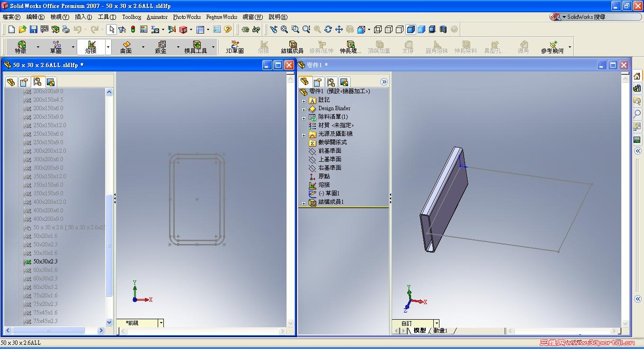644x349 pixels.
Task: Open the 插入(I) menu
Action: coord(83,17)
